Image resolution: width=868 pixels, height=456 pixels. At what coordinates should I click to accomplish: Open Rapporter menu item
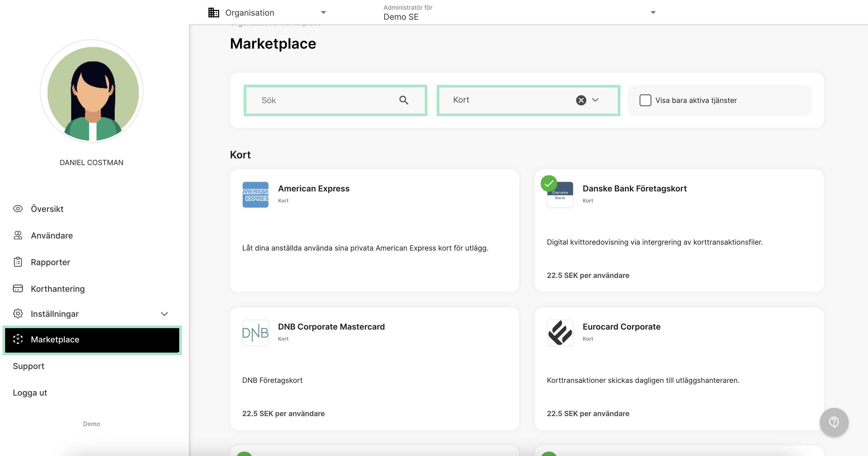tap(50, 262)
